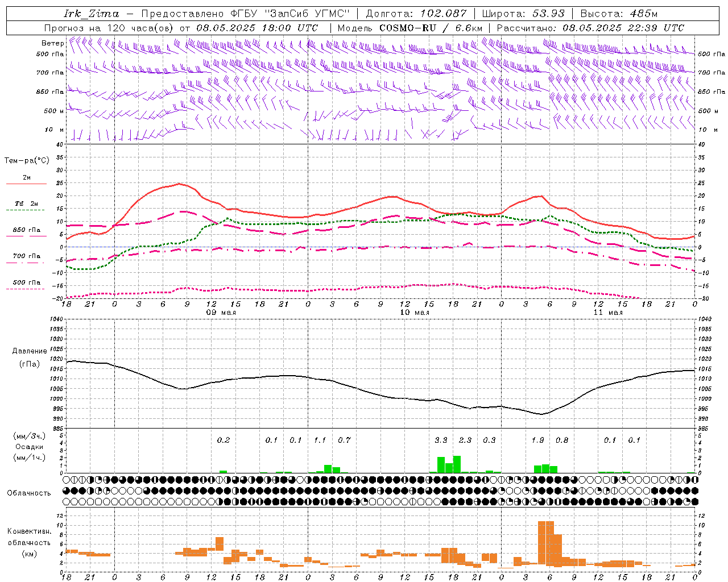Click the 'Td 2м' dew point legend entry

(26, 203)
